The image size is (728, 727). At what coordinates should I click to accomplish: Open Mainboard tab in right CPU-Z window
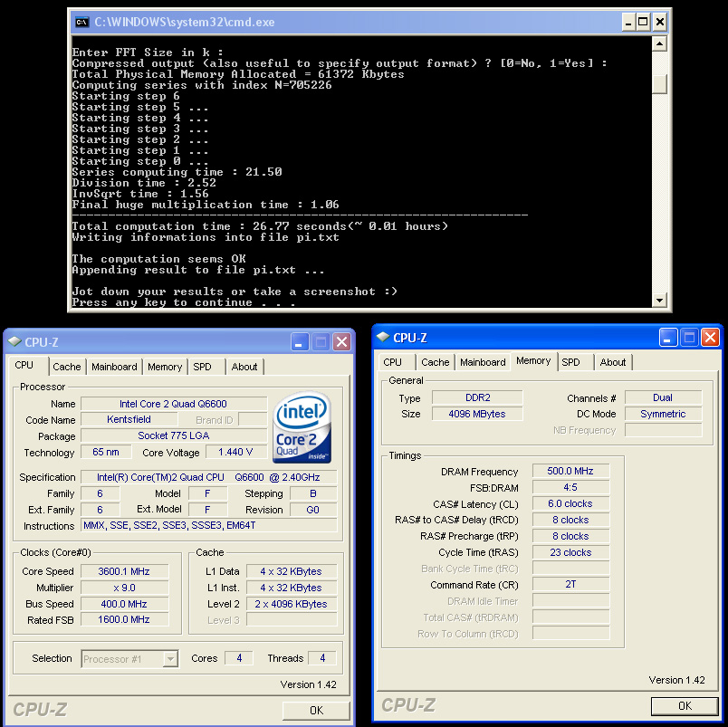[x=483, y=362]
